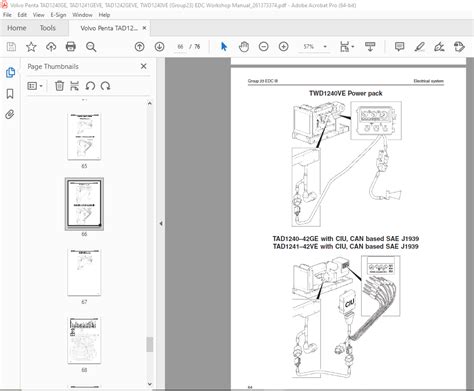
Task: Go to the previous page with the up arrow
Action: [x=139, y=47]
